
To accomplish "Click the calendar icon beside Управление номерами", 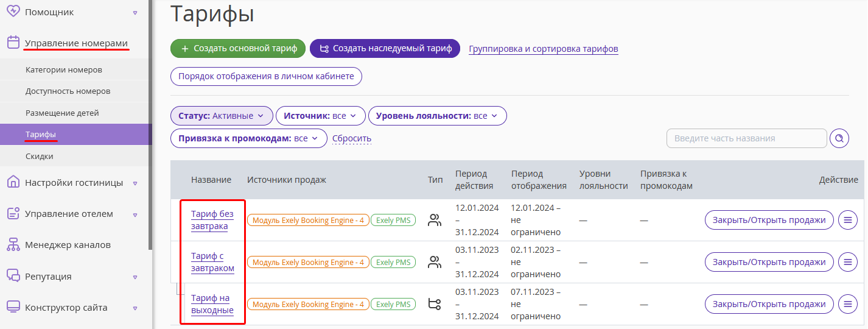I will 13,43.
